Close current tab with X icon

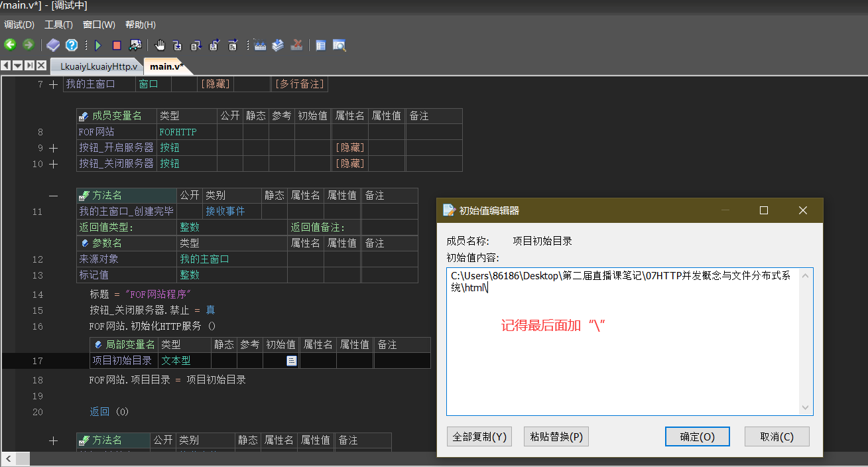point(41,66)
